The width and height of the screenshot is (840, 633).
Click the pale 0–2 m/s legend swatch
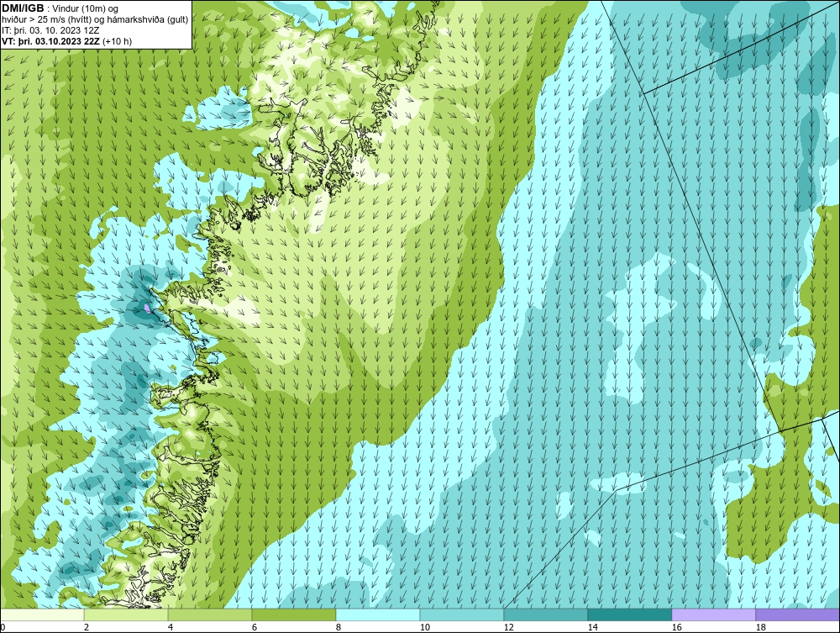[42, 615]
